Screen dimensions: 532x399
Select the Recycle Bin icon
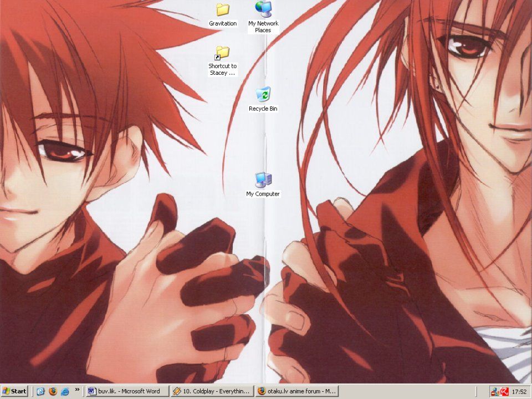point(263,94)
